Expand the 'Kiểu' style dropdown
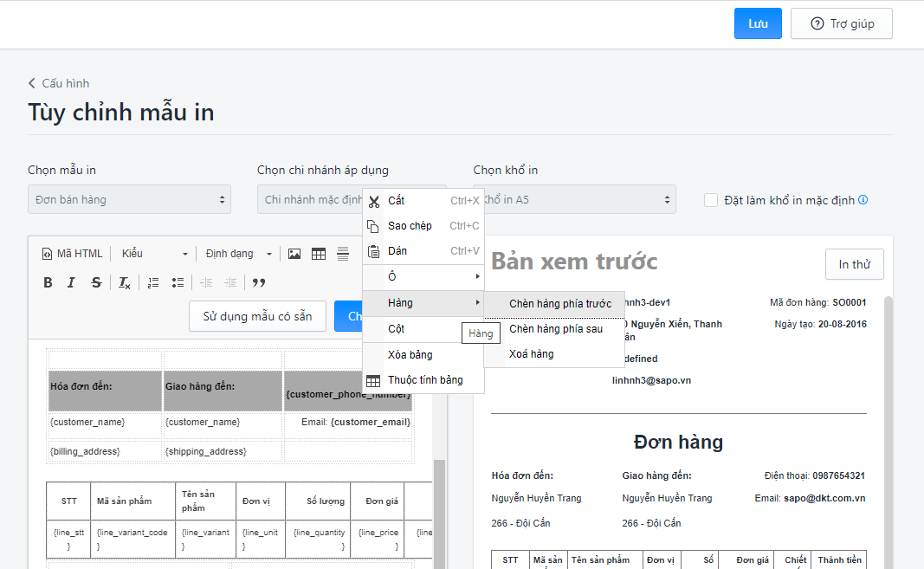924x569 pixels. [154, 254]
